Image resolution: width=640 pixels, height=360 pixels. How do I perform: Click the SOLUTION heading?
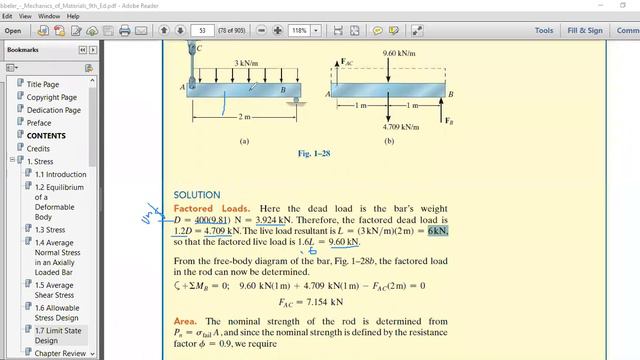(197, 195)
